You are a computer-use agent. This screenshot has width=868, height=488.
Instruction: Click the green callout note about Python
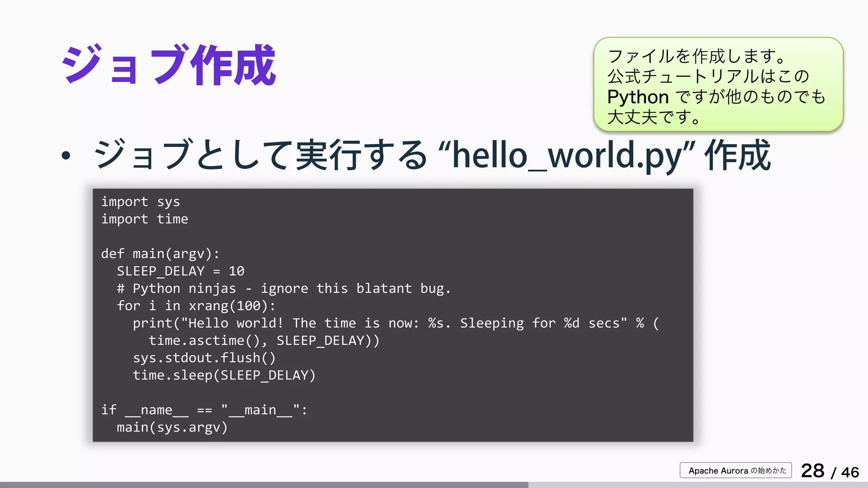pos(718,85)
